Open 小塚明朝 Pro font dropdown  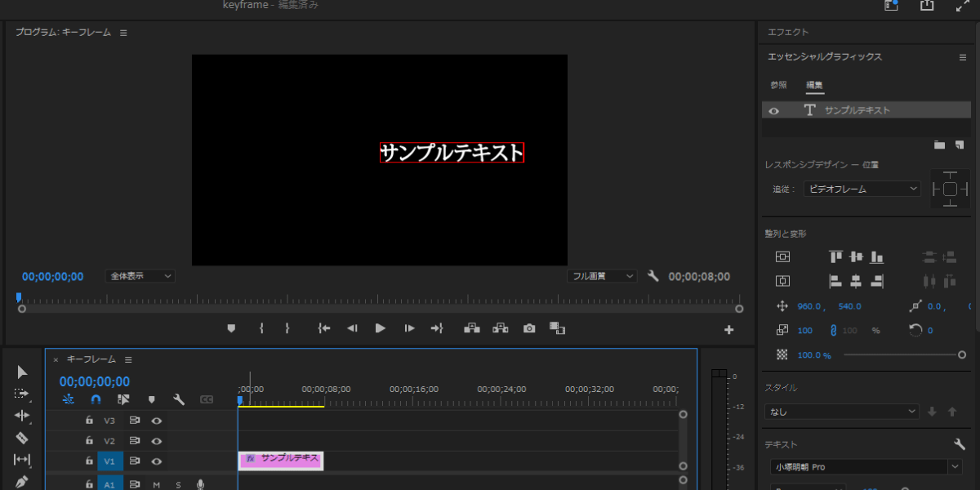866,467
